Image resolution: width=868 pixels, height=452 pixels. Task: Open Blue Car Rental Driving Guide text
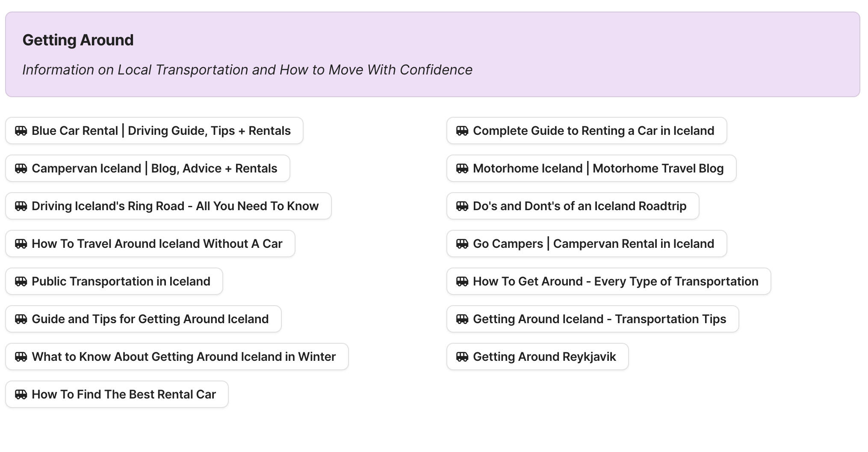click(x=161, y=131)
